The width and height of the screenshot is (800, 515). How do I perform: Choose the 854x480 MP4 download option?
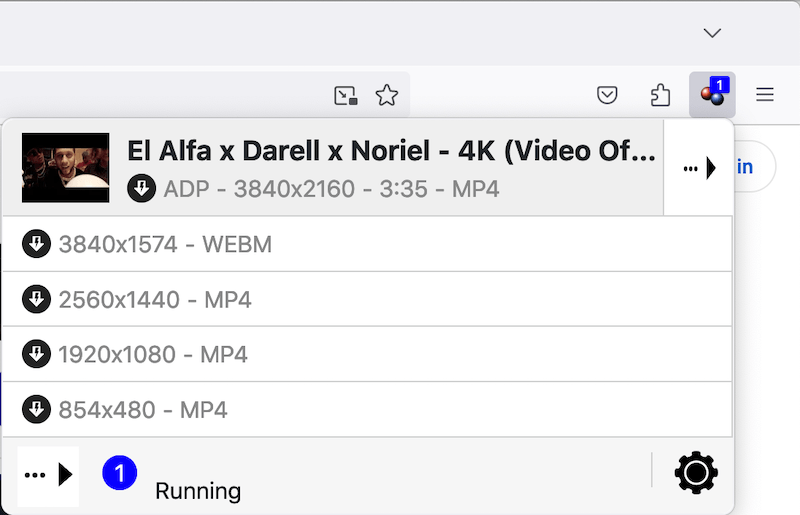point(143,409)
